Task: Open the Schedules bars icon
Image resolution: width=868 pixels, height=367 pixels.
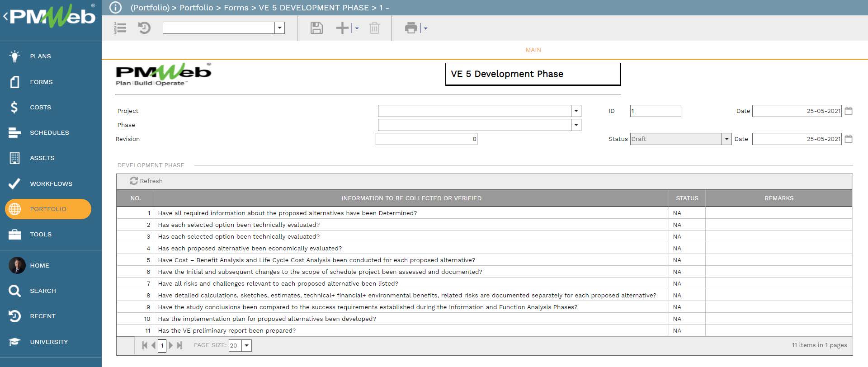Action: click(x=14, y=132)
